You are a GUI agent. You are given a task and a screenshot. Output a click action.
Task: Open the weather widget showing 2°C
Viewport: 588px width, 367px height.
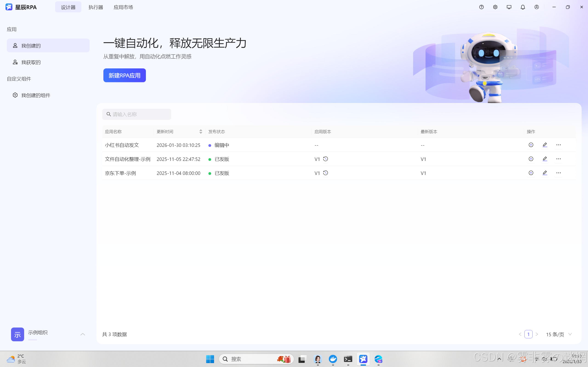point(16,359)
